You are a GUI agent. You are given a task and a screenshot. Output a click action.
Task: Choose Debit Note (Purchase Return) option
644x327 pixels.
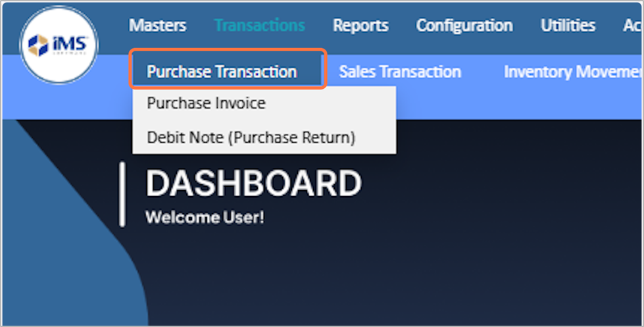click(x=251, y=138)
